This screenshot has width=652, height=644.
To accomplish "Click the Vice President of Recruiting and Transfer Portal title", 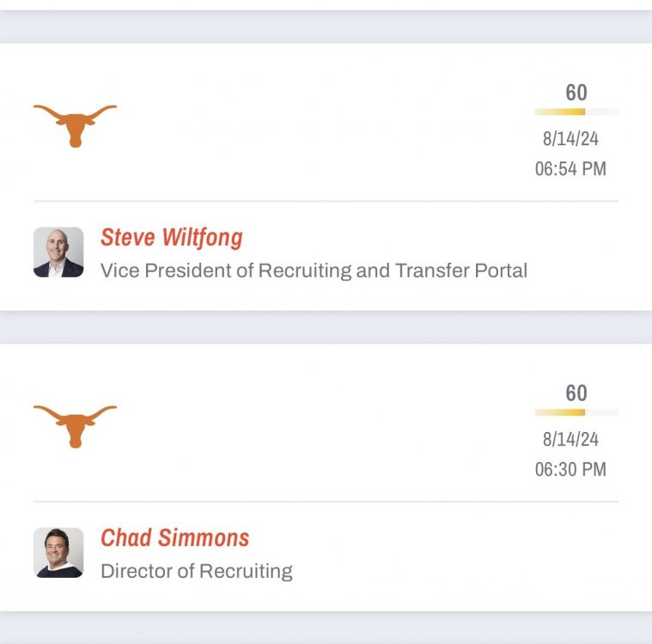I will pyautogui.click(x=314, y=270).
